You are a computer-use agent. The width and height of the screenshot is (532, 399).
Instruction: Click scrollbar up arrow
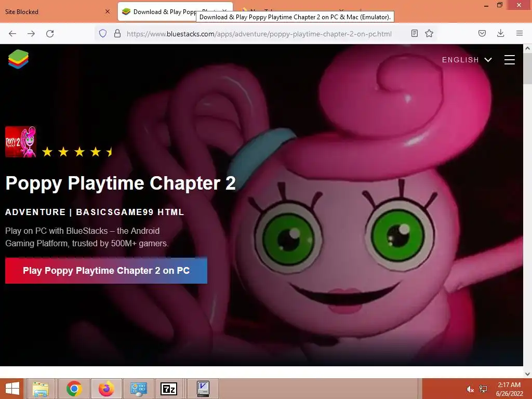(x=527, y=48)
